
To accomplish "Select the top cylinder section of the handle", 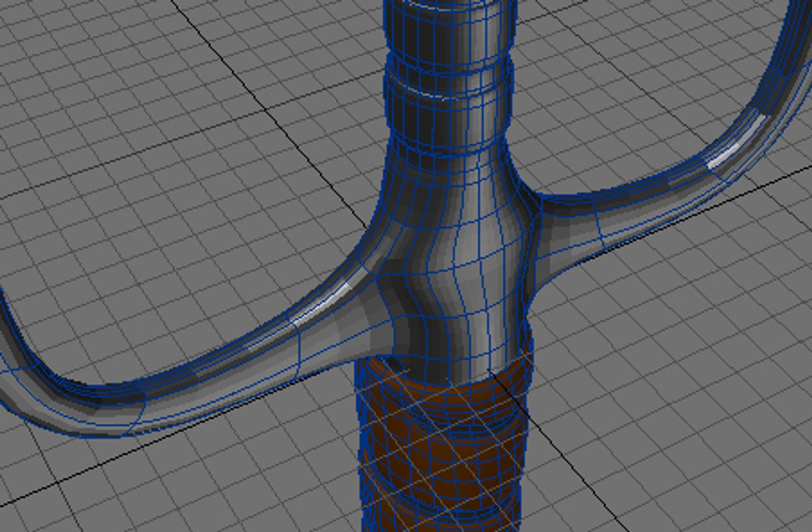I will click(x=449, y=25).
